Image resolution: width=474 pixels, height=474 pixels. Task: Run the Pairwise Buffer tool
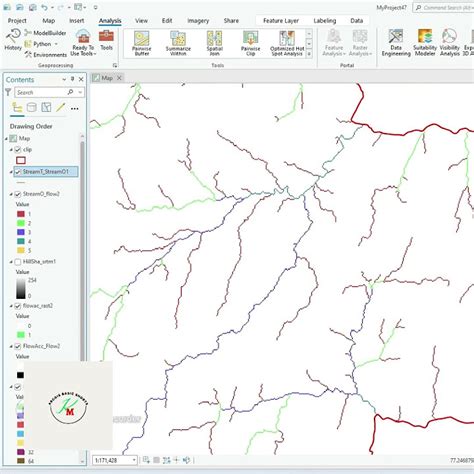click(142, 43)
